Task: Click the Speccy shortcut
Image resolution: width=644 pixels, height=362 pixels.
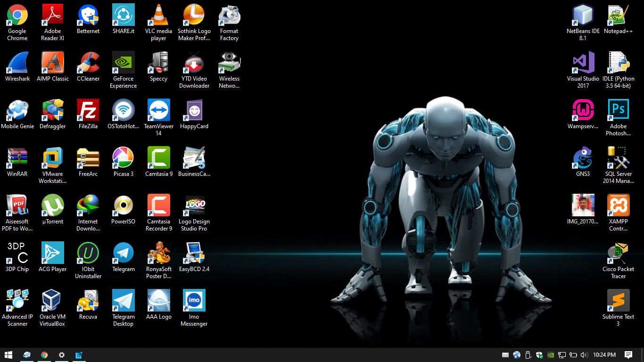Action: pyautogui.click(x=159, y=63)
